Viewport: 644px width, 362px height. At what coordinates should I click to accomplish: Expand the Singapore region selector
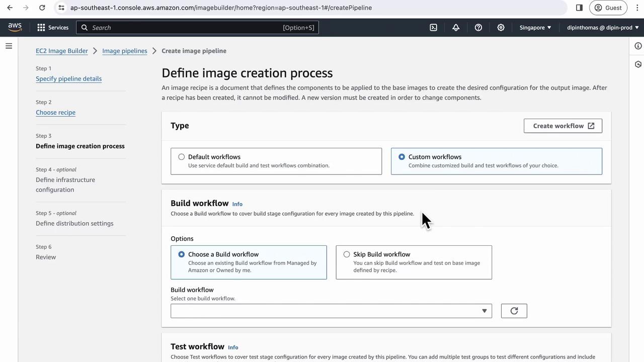[535, 28]
